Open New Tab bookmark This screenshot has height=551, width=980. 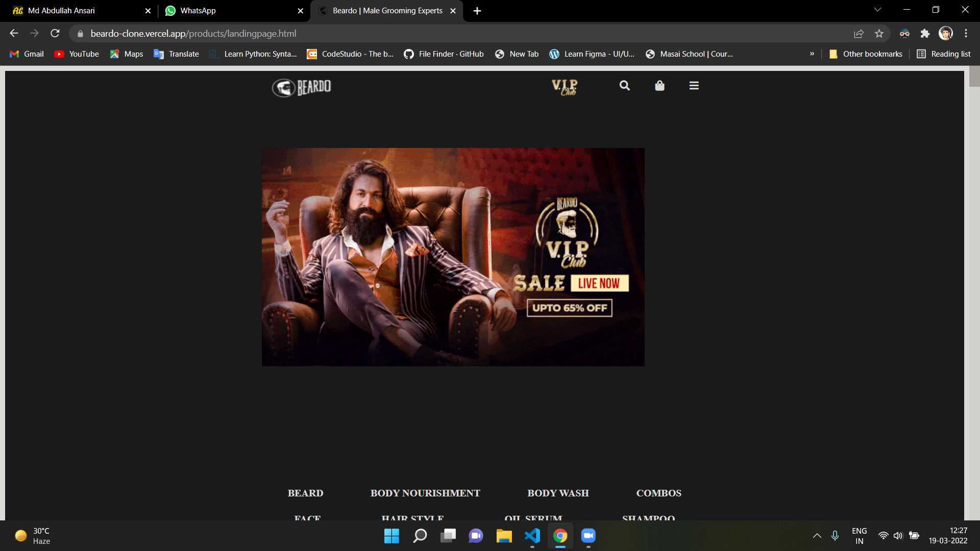tap(517, 54)
